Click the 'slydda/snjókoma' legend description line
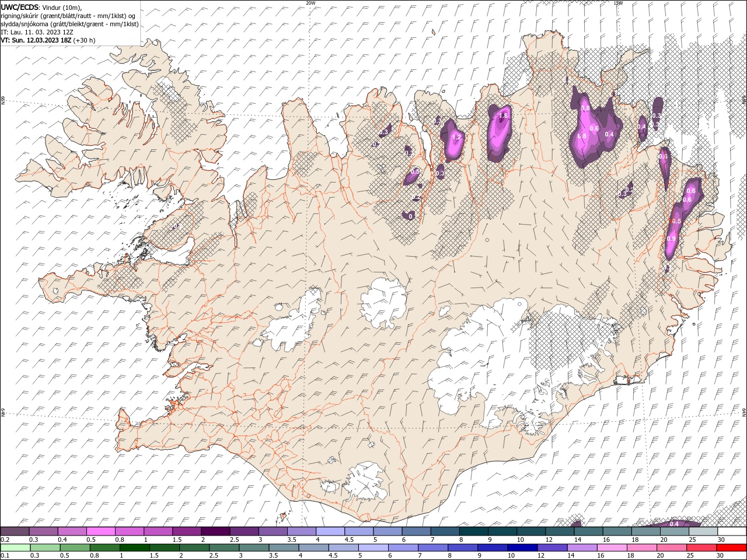The width and height of the screenshot is (747, 560). point(69,24)
